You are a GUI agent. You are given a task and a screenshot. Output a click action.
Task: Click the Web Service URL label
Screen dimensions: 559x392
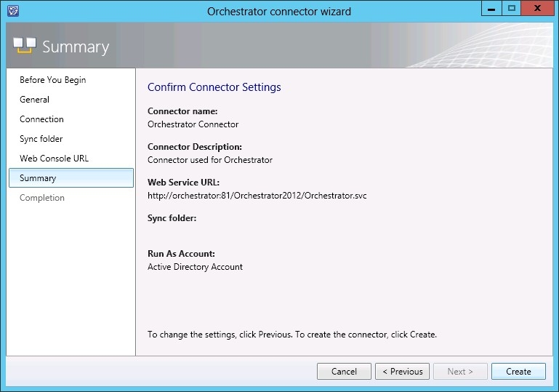(x=184, y=183)
